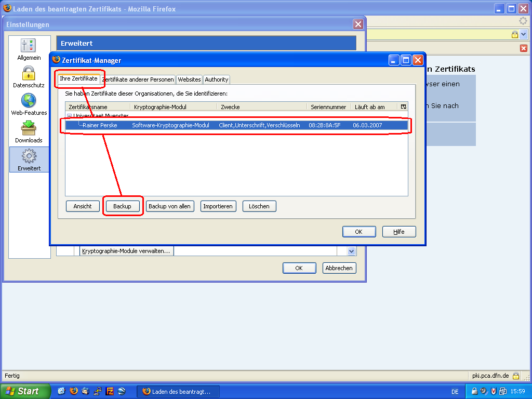This screenshot has height=399, width=532.
Task: Click Backup von allen button
Action: (170, 206)
